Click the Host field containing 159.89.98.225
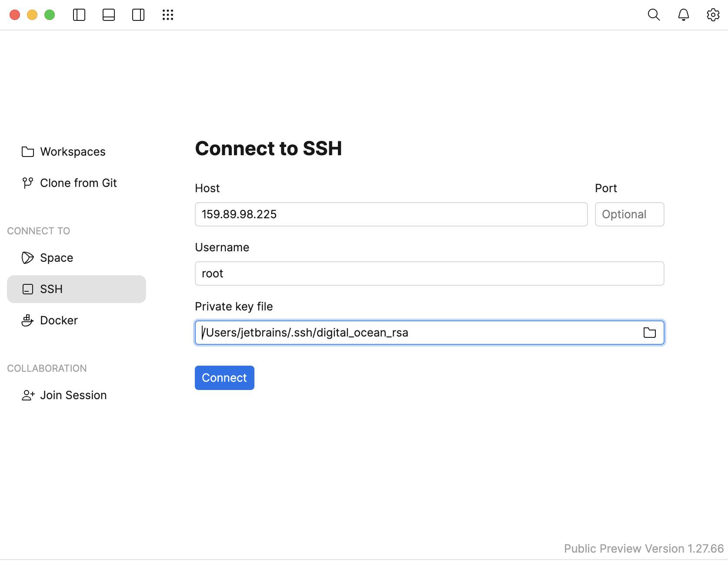The image size is (728, 580). (391, 214)
